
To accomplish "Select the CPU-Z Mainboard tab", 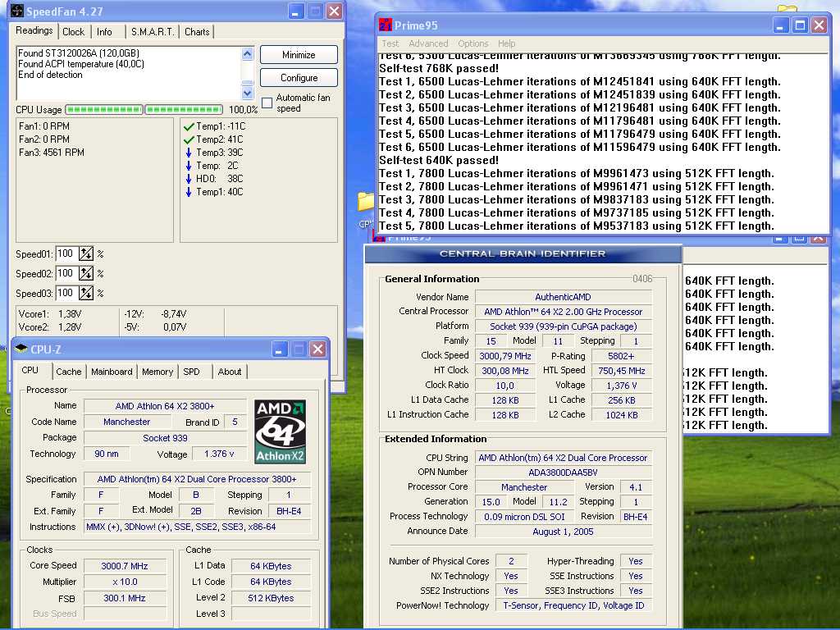I will point(112,372).
